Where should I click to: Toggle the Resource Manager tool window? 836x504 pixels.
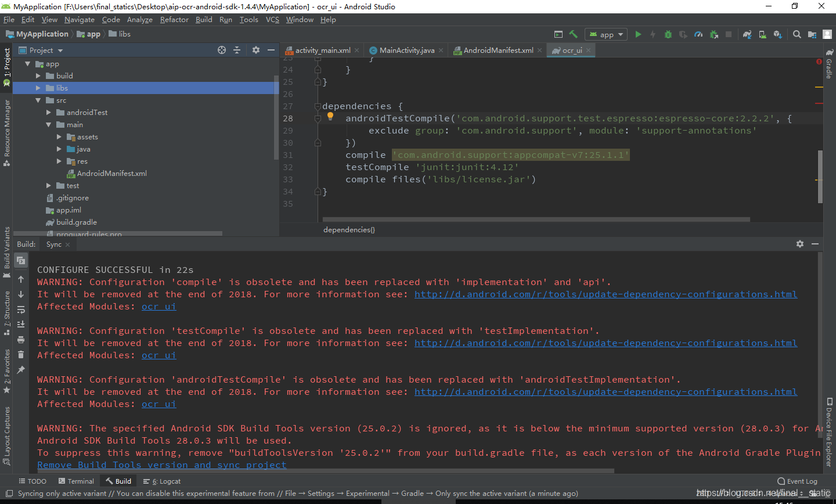point(6,132)
